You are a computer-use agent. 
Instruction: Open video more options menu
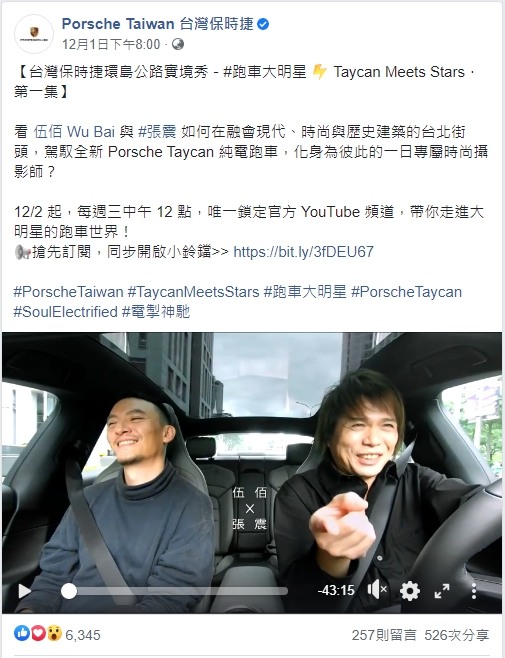click(474, 590)
